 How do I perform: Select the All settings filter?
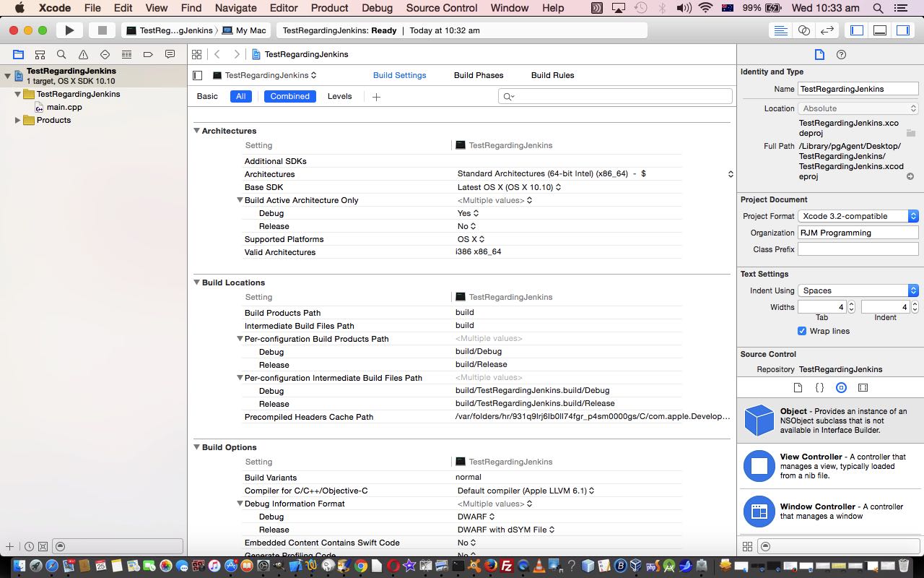[x=241, y=96]
